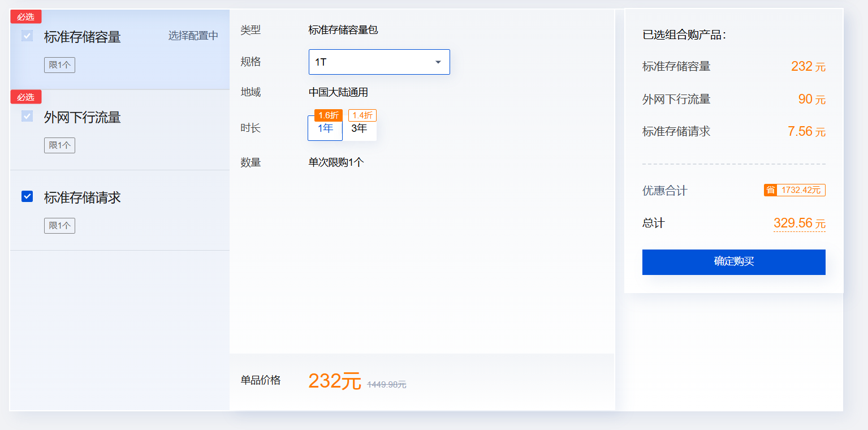
Task: Click the 232元 single item price
Action: (x=334, y=381)
